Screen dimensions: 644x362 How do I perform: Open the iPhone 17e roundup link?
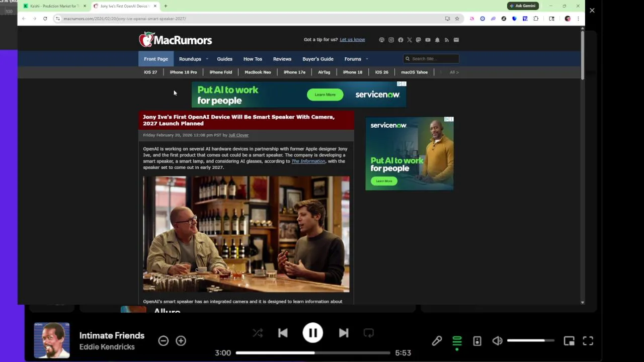[x=294, y=72]
